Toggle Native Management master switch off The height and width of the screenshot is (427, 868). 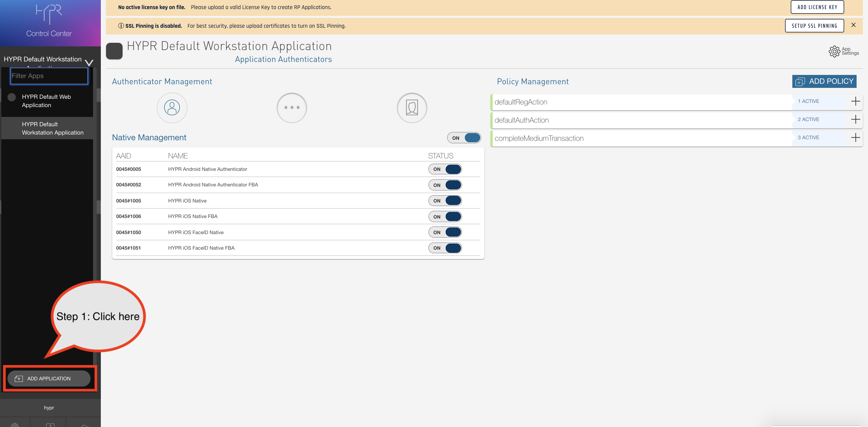464,138
